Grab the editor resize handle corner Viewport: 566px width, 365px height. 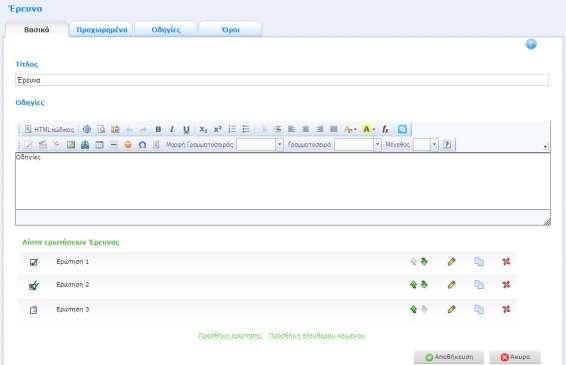(x=547, y=222)
